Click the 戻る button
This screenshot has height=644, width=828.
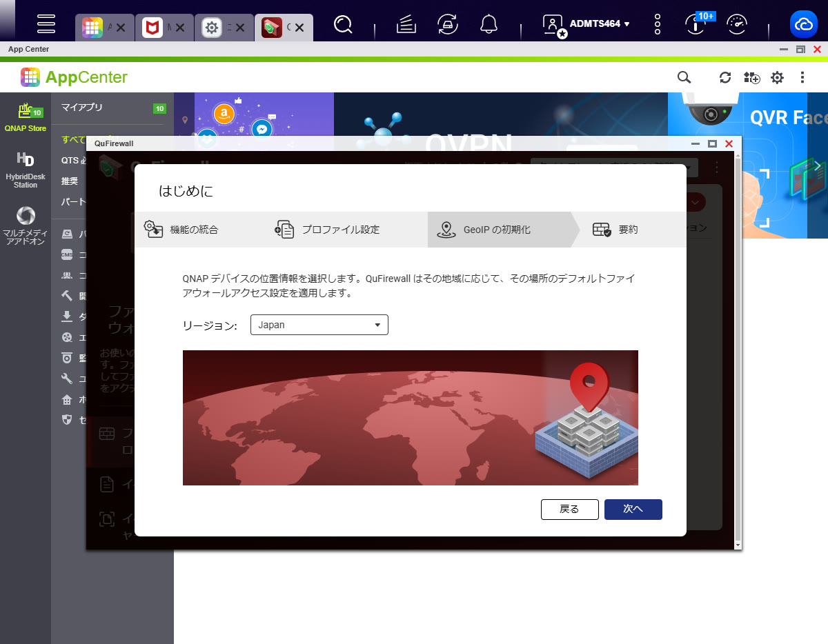click(x=569, y=509)
